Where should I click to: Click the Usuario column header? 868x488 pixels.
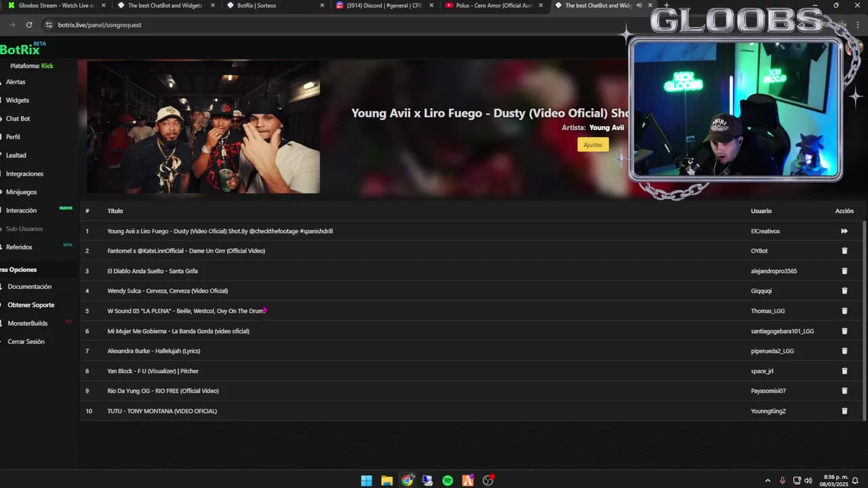click(x=761, y=211)
